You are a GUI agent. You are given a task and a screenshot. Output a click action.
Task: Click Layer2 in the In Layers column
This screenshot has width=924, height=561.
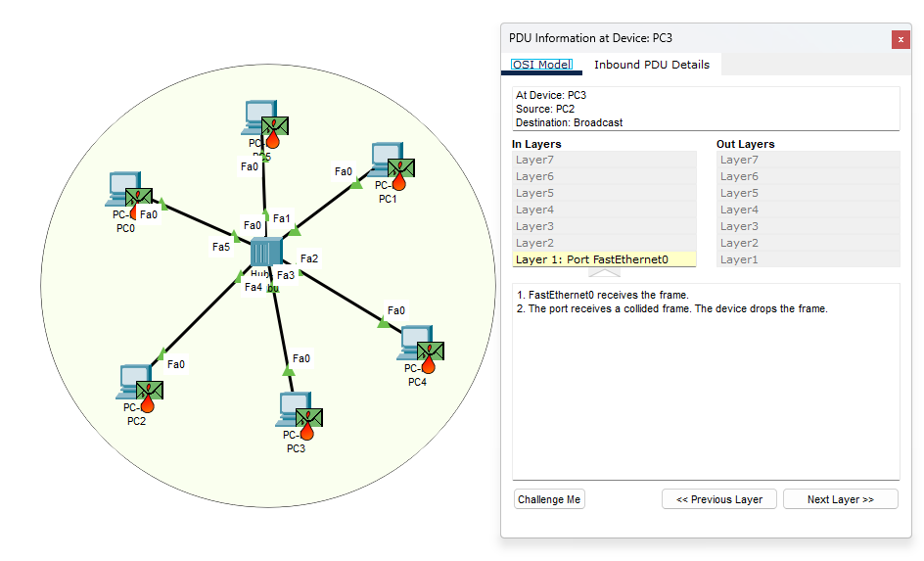click(x=604, y=243)
